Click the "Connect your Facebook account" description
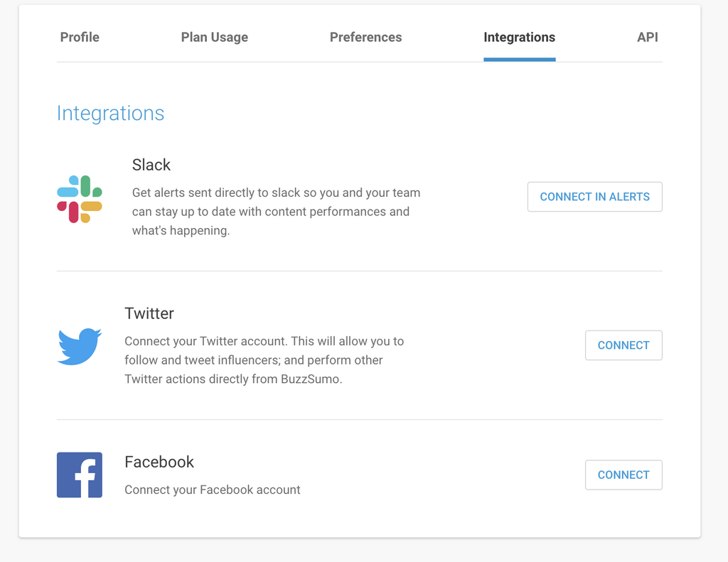 (x=213, y=490)
